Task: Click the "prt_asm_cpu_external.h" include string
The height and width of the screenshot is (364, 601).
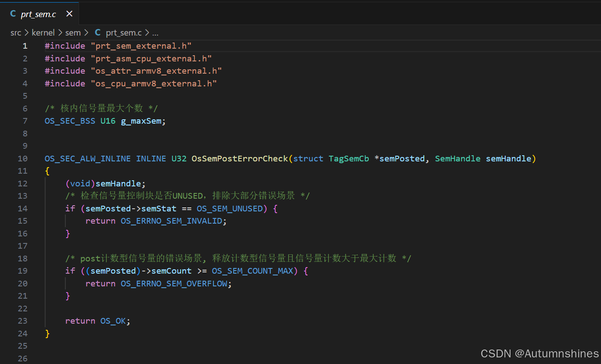Action: point(151,58)
